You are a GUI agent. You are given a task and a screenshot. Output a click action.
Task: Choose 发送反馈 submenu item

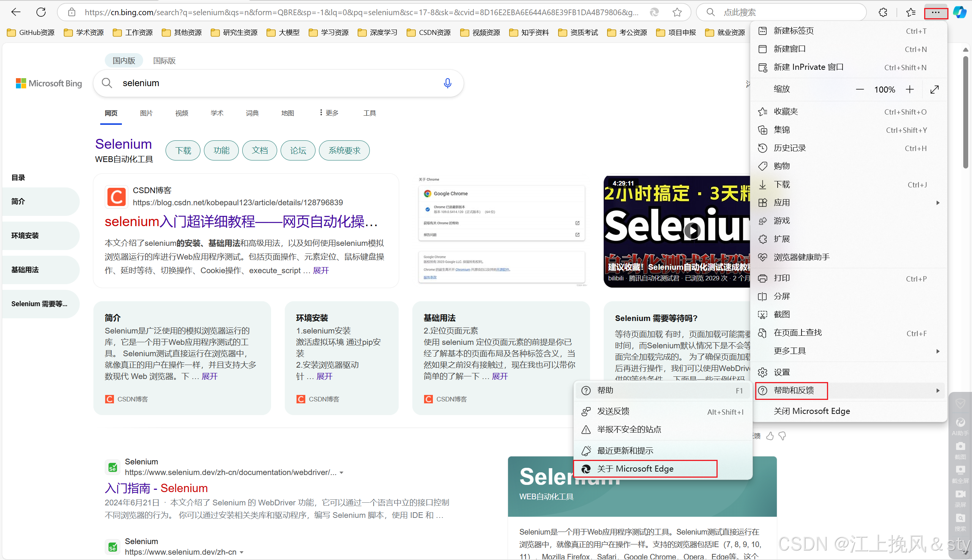[x=663, y=412]
